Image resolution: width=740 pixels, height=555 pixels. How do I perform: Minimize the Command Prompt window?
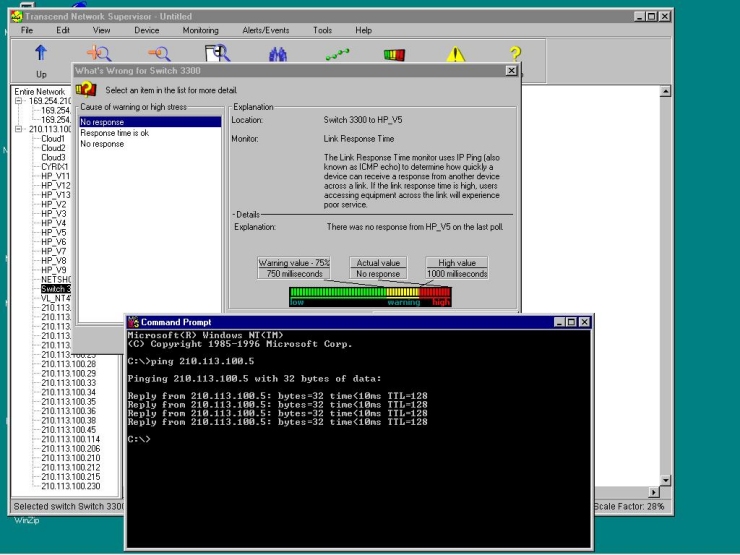point(559,322)
